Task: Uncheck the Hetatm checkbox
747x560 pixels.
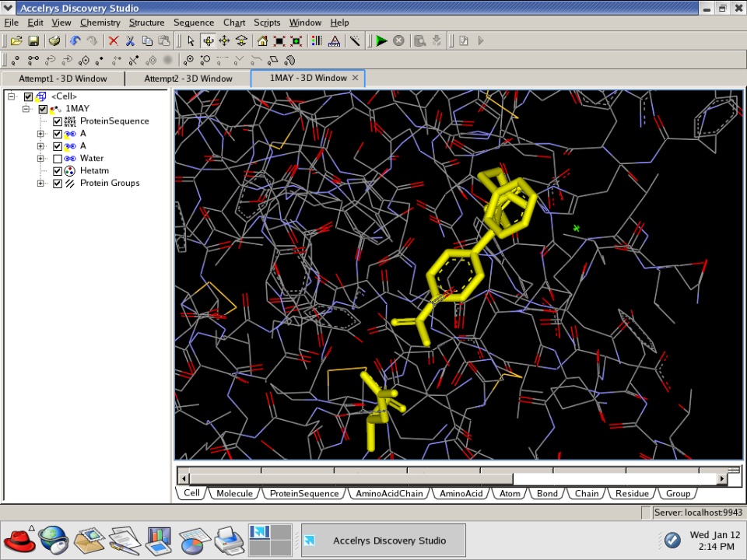Action: pos(58,171)
